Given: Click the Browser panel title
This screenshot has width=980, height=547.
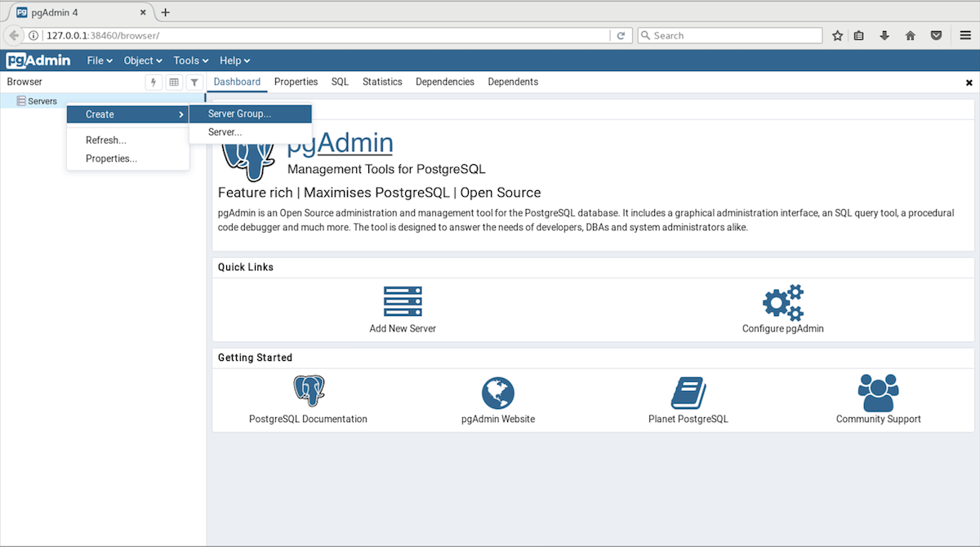Looking at the screenshot, I should click(24, 82).
